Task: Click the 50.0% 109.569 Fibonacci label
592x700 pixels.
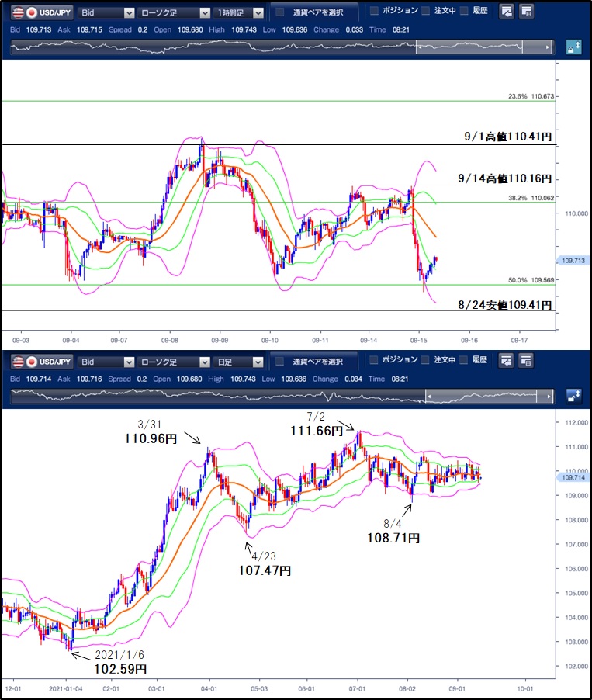Action: [531, 280]
